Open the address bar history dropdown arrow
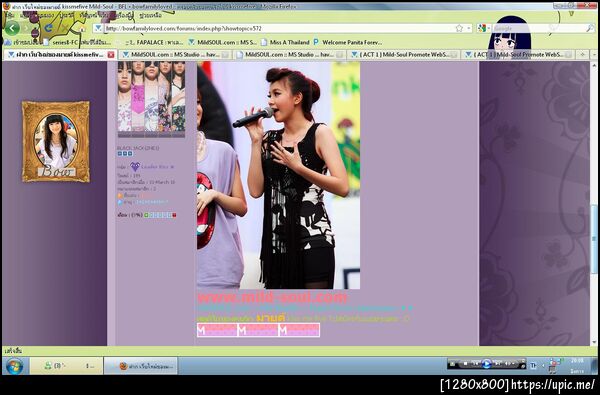 coord(469,28)
